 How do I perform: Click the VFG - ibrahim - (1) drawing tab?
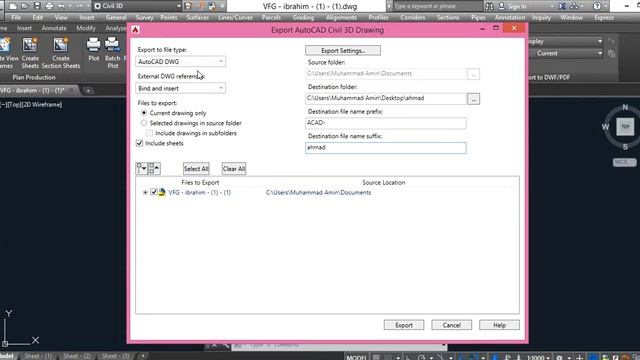pos(36,90)
